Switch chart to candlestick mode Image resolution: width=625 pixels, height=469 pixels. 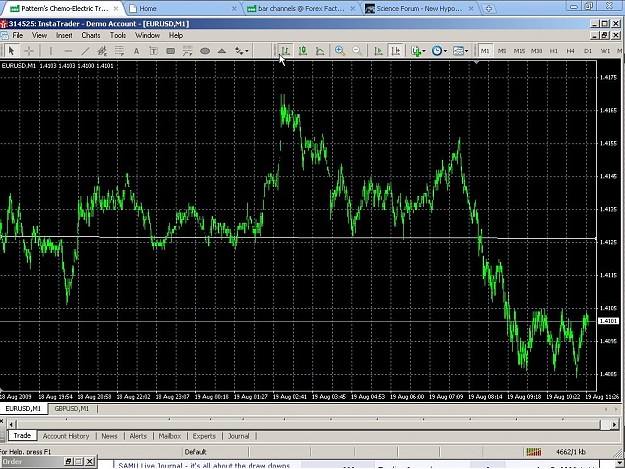[303, 51]
